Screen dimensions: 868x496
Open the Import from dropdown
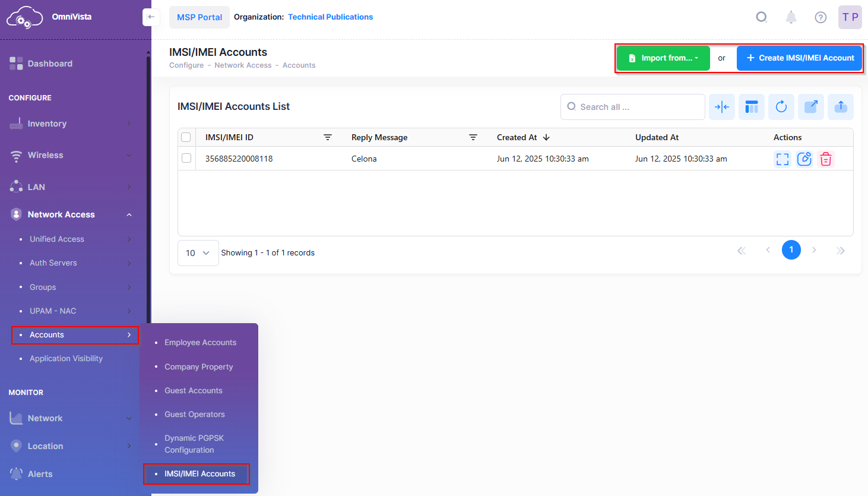(x=663, y=58)
